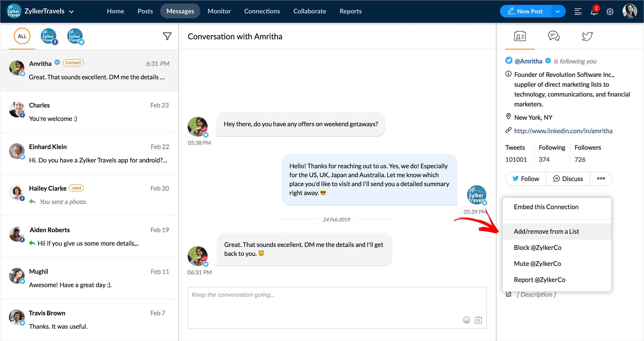This screenshot has height=341, width=644.
Task: Open Hailey Clarke's conversation
Action: tap(89, 195)
